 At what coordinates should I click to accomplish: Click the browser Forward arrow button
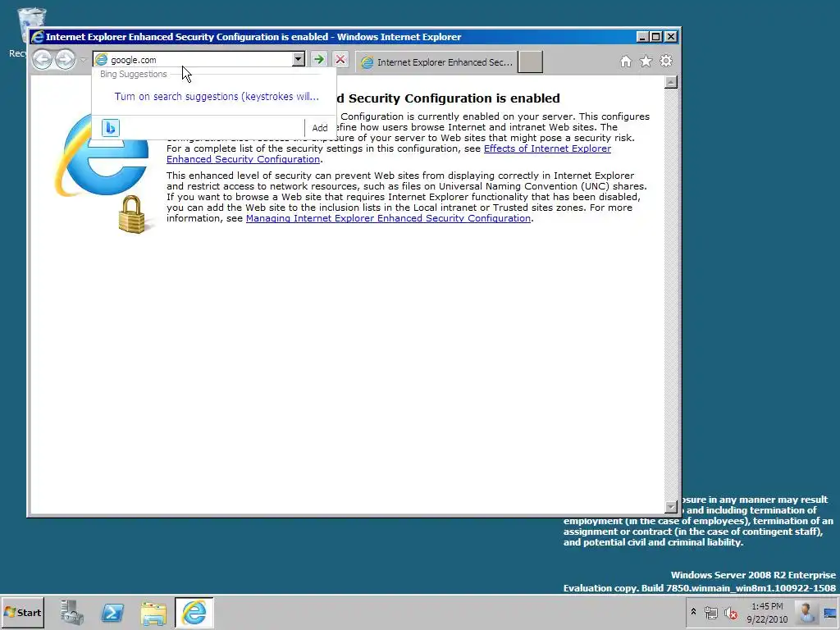coord(66,59)
